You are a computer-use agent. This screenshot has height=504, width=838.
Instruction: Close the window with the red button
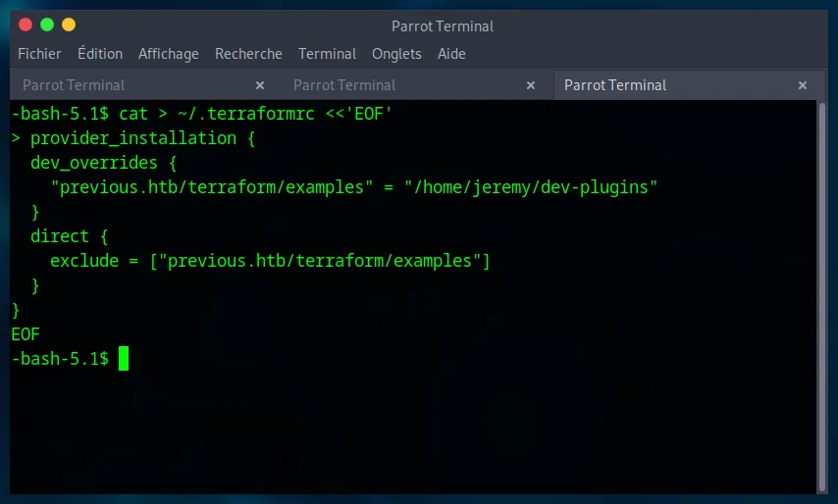(26, 25)
